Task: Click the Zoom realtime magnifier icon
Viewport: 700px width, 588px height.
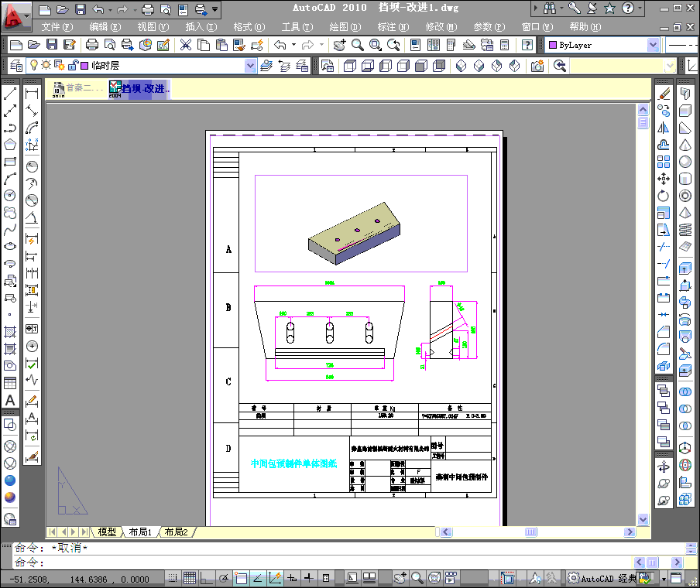Action: pyautogui.click(x=357, y=45)
